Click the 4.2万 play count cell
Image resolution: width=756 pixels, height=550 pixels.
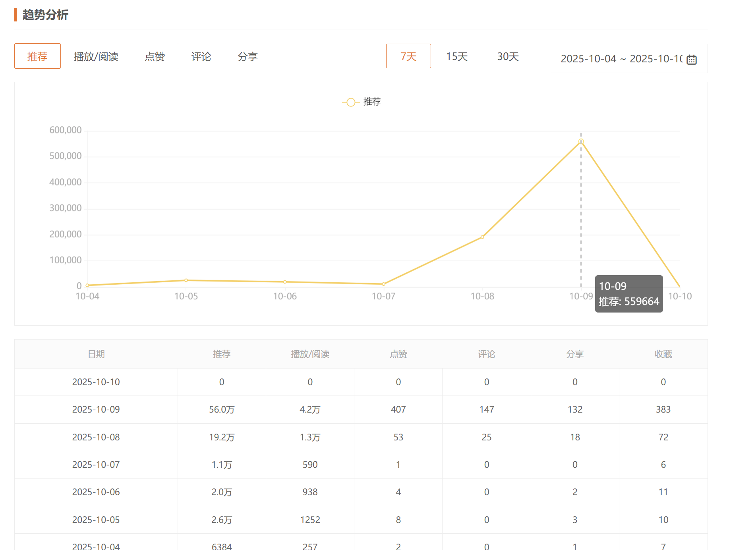pos(310,409)
